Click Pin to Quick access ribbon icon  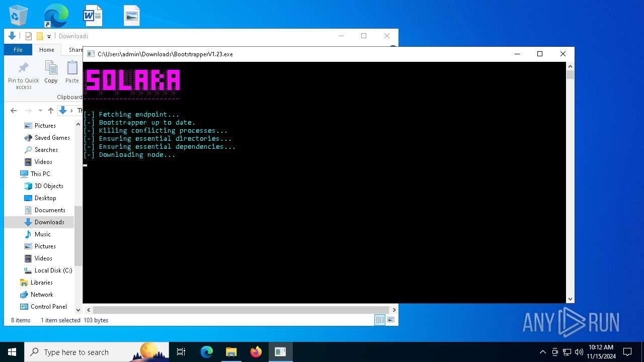click(x=24, y=76)
